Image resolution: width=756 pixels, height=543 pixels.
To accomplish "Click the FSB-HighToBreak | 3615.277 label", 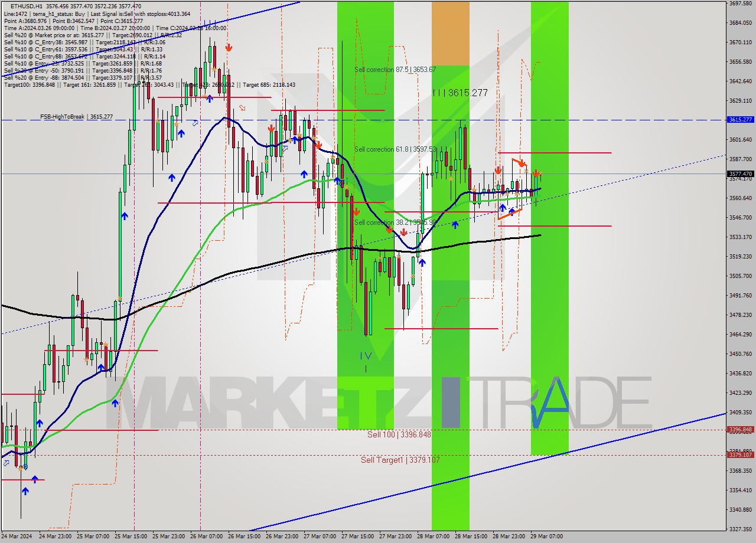I will coord(76,117).
